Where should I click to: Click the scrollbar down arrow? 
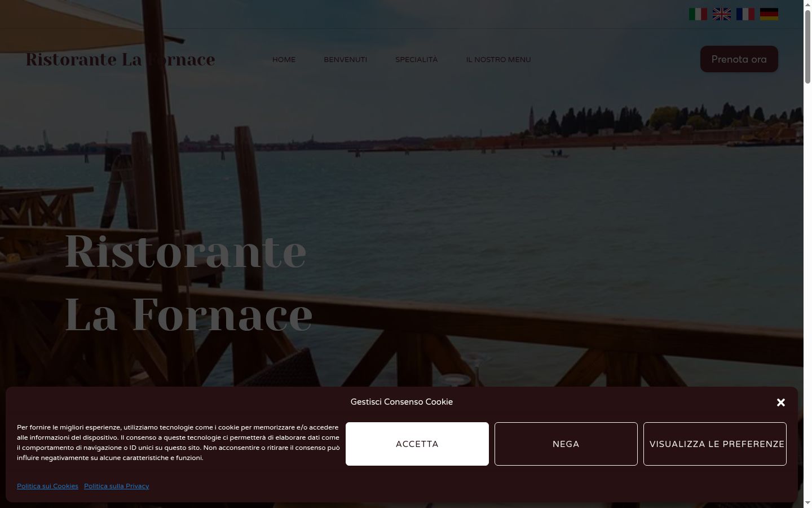coord(807,503)
